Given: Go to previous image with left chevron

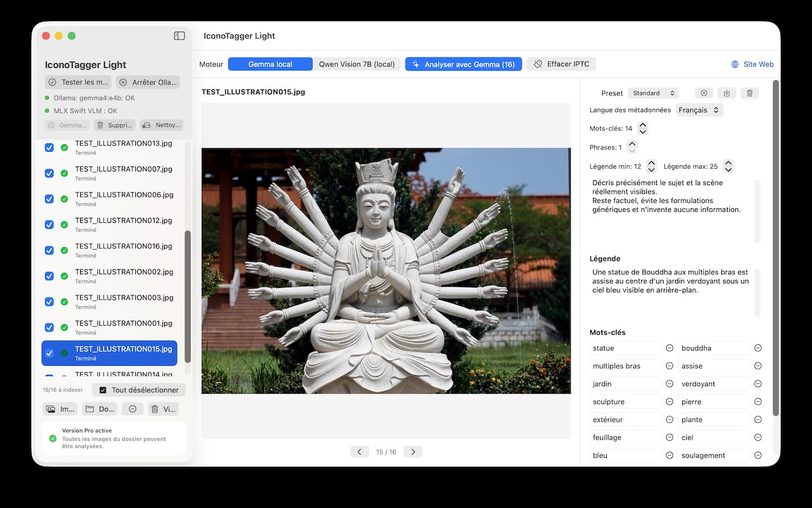Looking at the screenshot, I should (x=359, y=452).
